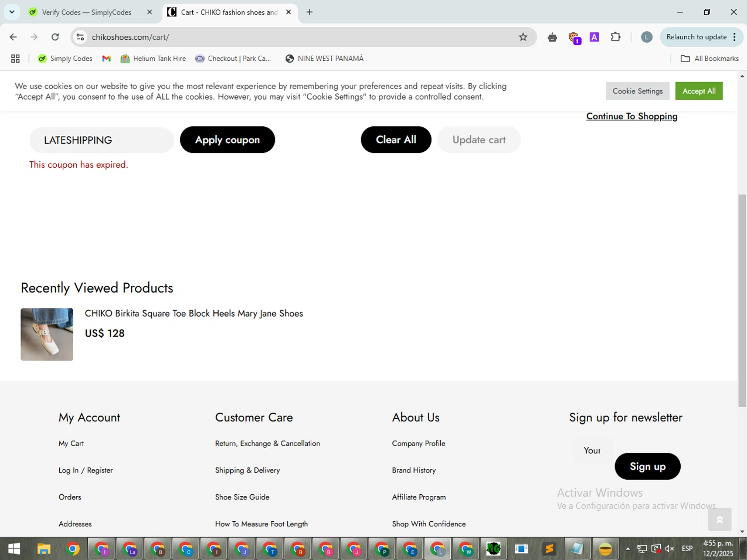Click the newsletter Sign up button
Screen dimensions: 747x560
pos(647,466)
